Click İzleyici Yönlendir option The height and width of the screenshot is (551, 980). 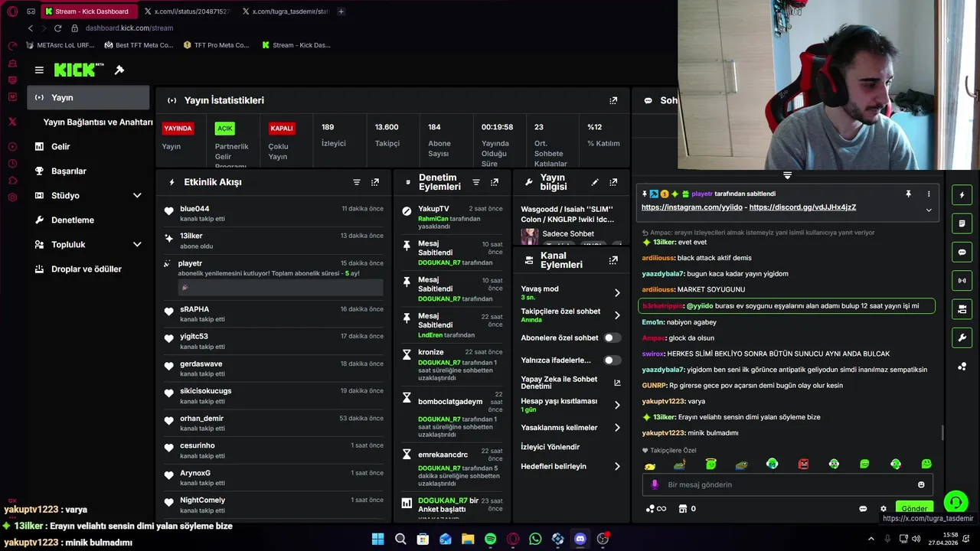coord(550,447)
